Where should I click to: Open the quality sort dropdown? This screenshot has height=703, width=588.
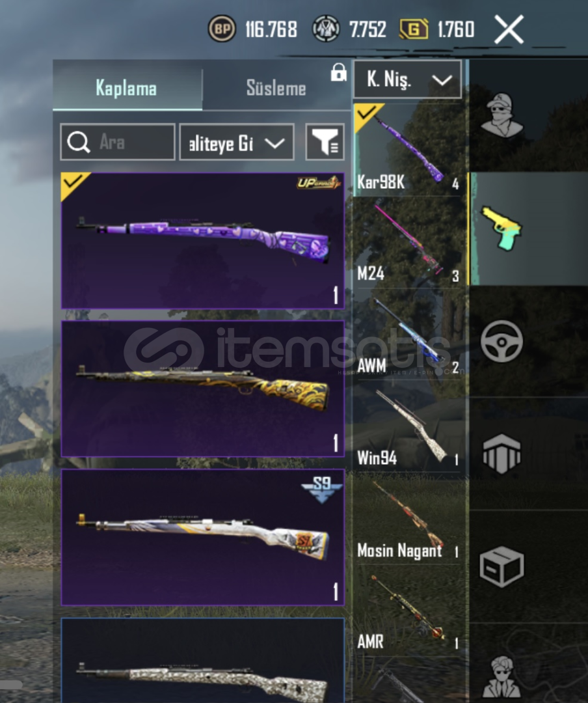237,142
